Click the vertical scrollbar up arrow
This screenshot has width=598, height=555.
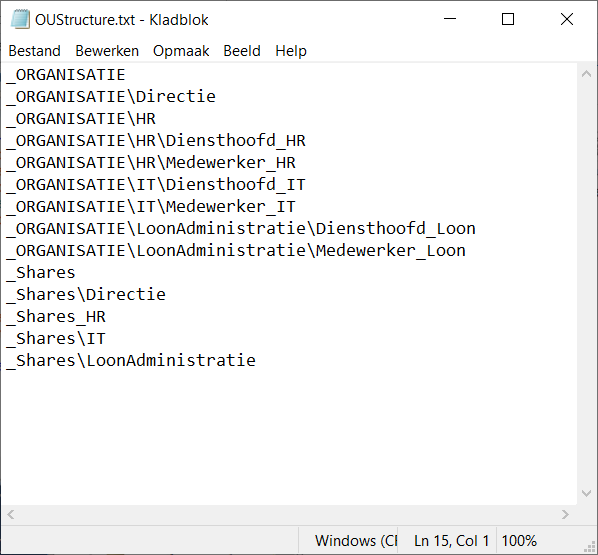click(x=587, y=74)
